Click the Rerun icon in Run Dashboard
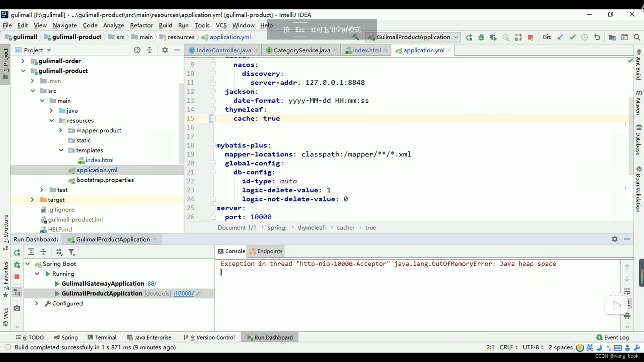 click(x=17, y=252)
